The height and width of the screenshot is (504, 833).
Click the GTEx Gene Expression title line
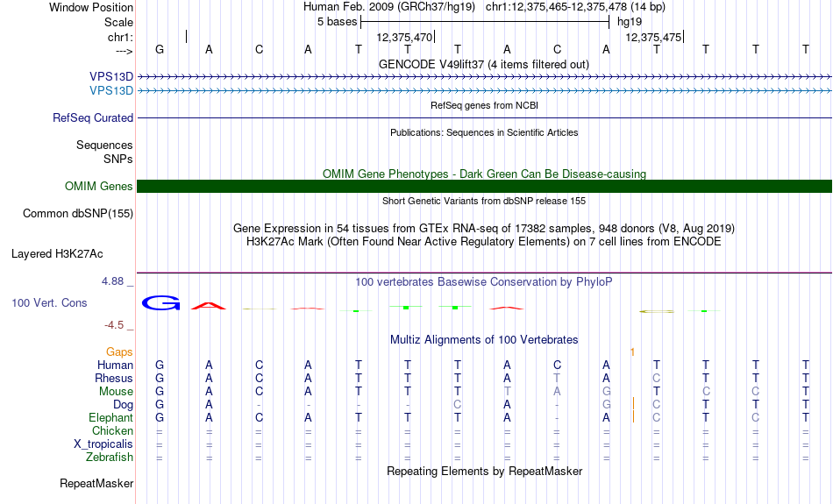(x=484, y=229)
